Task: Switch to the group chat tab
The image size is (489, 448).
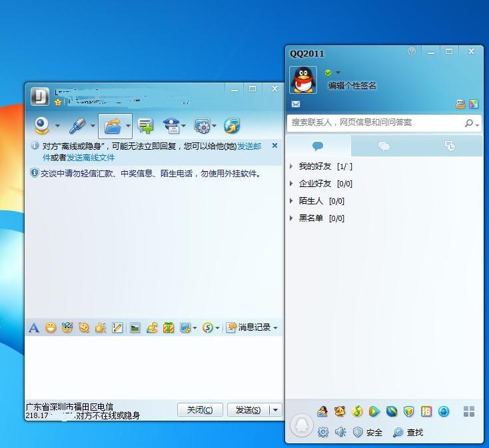Action: 384,146
